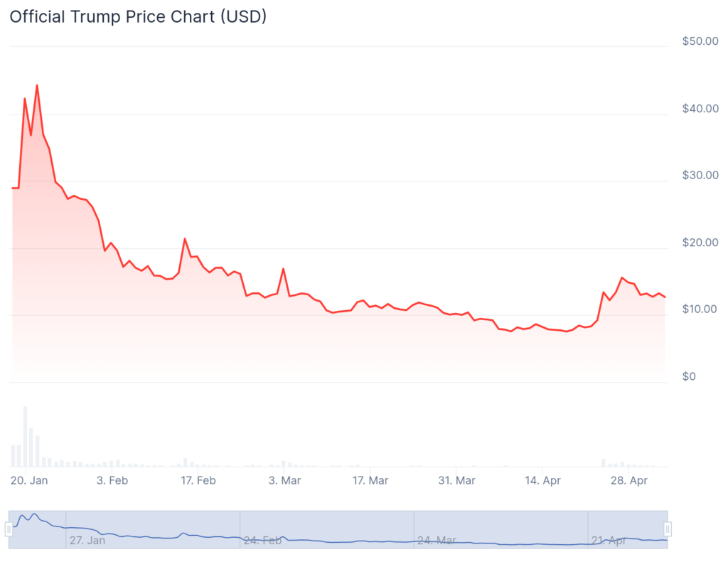The image size is (728, 562).
Task: Click the 24. Mar navigator label
Action: (437, 540)
